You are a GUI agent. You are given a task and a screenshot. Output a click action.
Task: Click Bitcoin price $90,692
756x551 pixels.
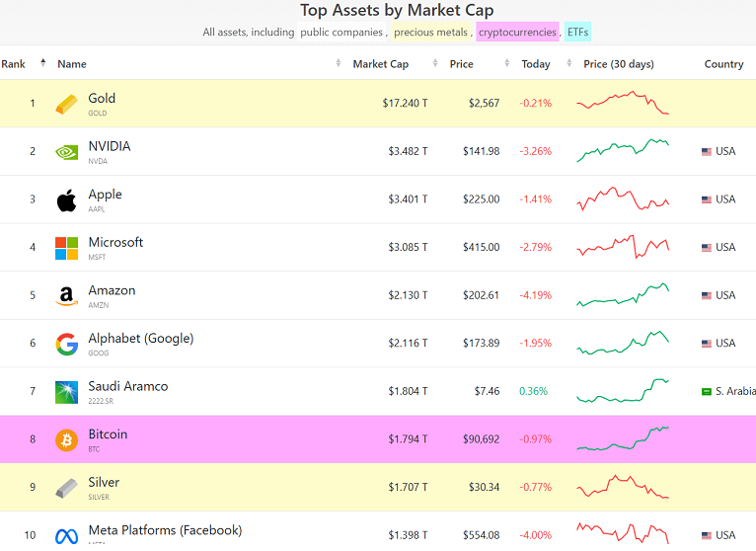[482, 439]
